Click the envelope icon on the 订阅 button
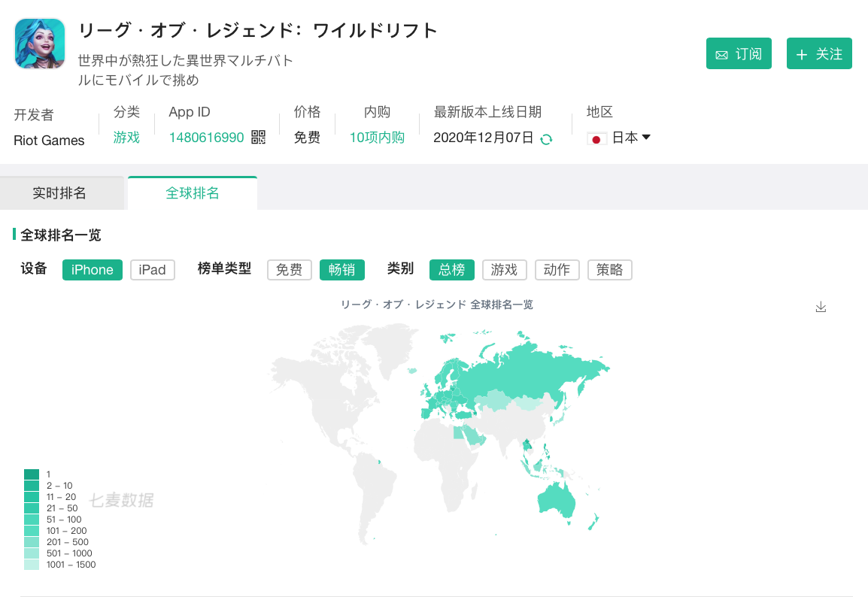The image size is (868, 597). click(724, 53)
